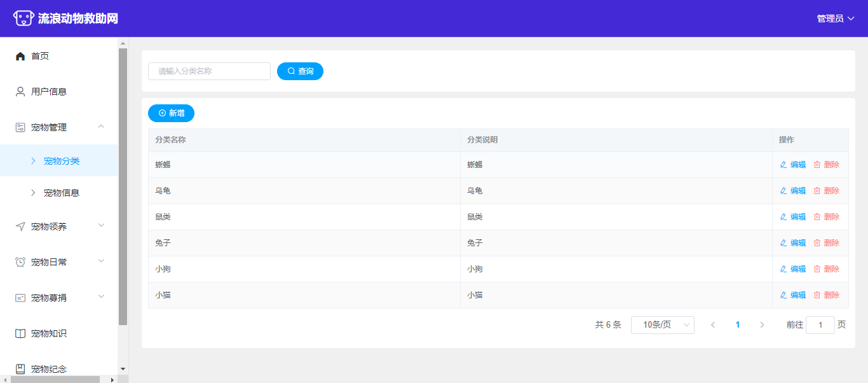Click the clock icon beside 宠物日常
This screenshot has width=868, height=383.
(20, 262)
